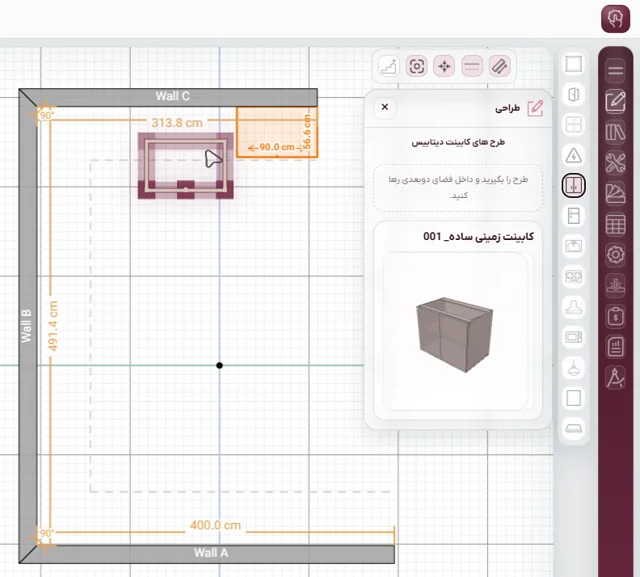Select the cabinet tool icon
The image size is (640, 577).
point(573,186)
